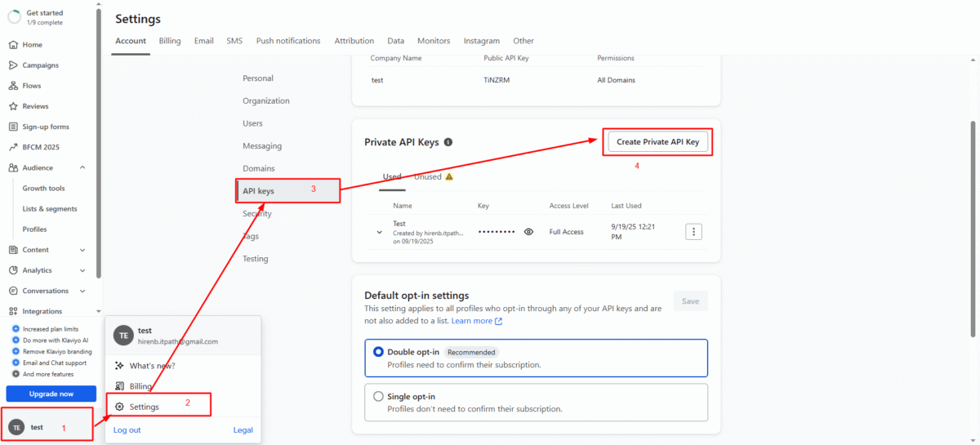Switch to the Billing settings tab

click(x=170, y=41)
